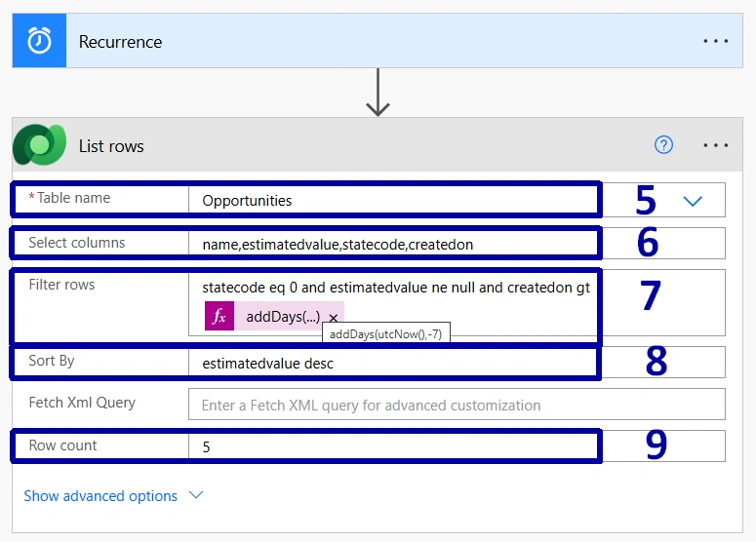
Task: Click the Row count field with value 5
Action: click(x=457, y=446)
